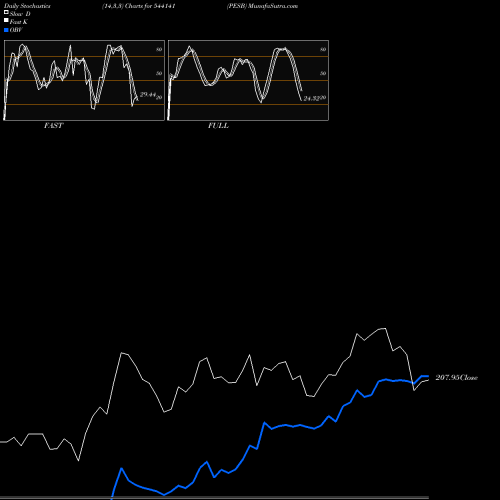Screen dimensions: 500x500
Task: Click the OBV legend text
Action: click(x=16, y=30)
